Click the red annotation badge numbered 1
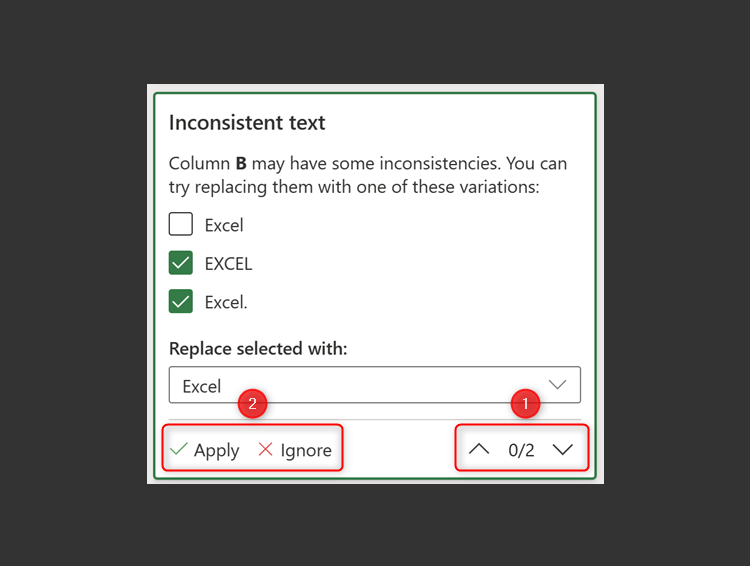This screenshot has height=566, width=750. [525, 405]
